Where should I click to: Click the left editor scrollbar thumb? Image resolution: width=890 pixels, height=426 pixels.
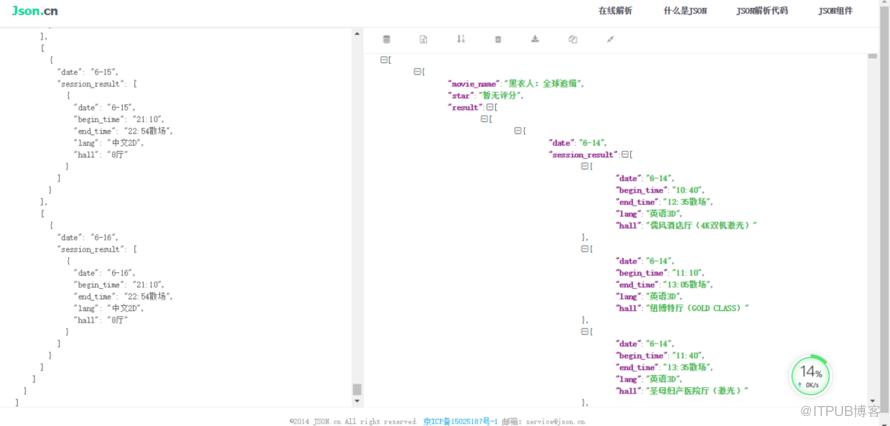point(356,389)
